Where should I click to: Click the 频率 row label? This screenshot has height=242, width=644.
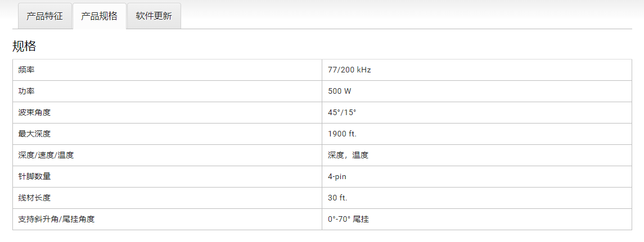pos(26,70)
